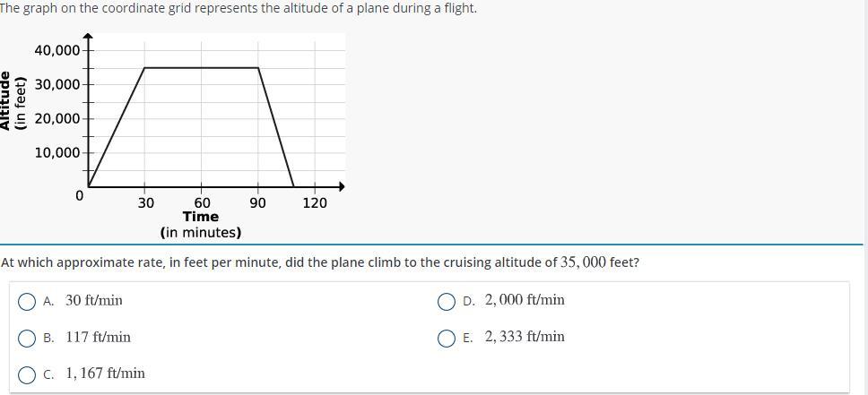
Task: Click the 10,000 altitude axis label
Action: (x=57, y=152)
